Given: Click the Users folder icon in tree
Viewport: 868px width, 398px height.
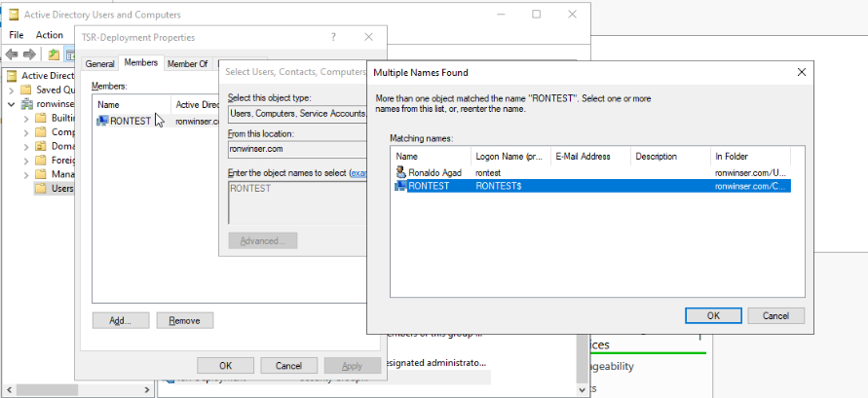Looking at the screenshot, I should click(41, 188).
